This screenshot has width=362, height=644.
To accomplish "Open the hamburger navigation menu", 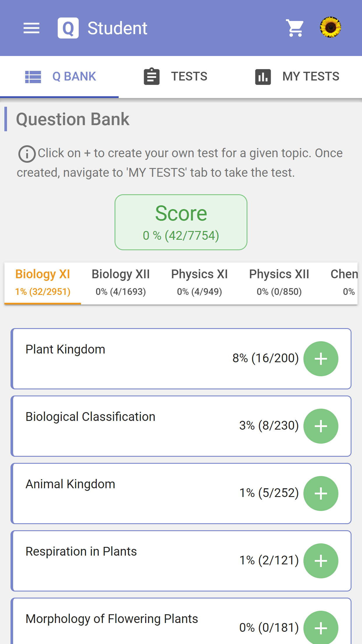I will [x=31, y=28].
